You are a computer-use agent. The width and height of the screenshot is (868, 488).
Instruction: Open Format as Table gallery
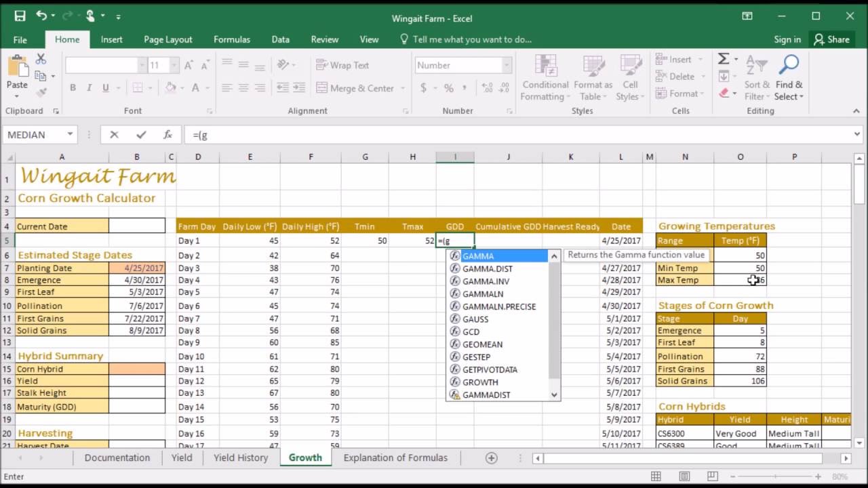pos(593,78)
